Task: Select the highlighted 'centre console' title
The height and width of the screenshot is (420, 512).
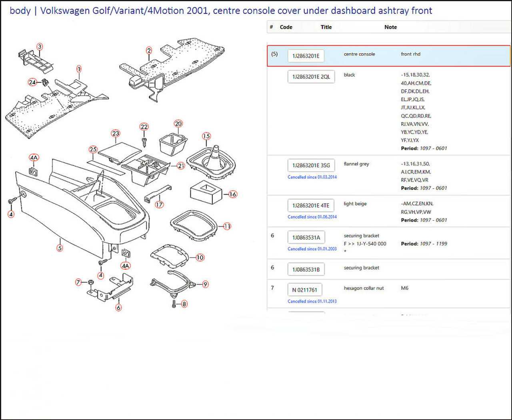Action: click(x=359, y=54)
